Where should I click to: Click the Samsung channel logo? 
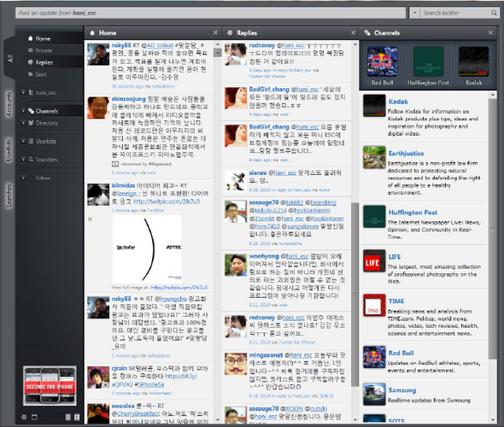[x=374, y=394]
